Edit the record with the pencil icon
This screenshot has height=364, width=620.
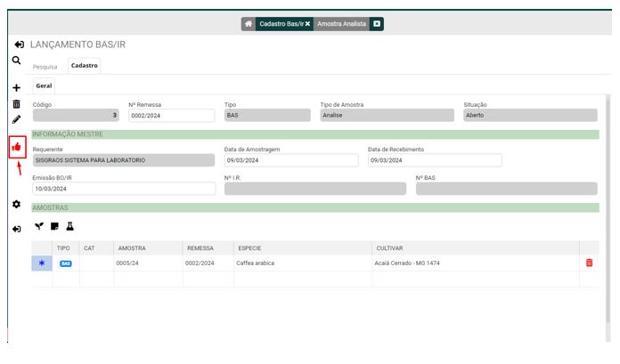coord(16,119)
